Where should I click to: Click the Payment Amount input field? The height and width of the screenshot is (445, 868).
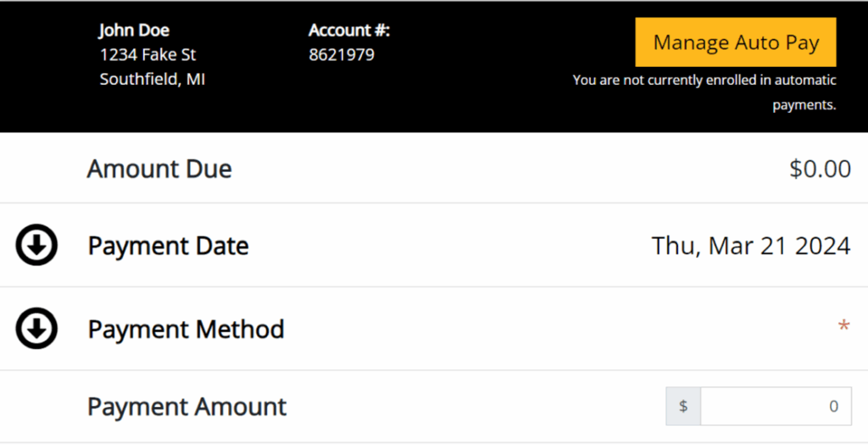click(x=775, y=406)
